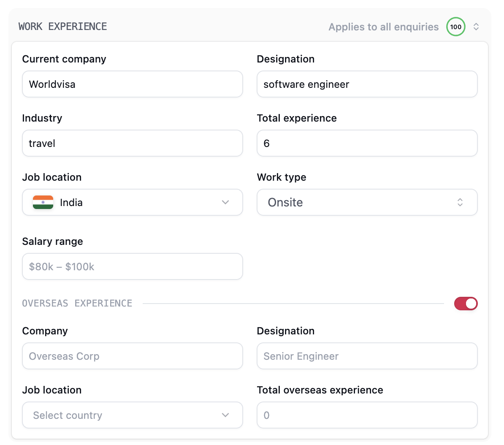The width and height of the screenshot is (504, 445).
Task: Toggle off the Overseas Experience switch
Action: (466, 304)
